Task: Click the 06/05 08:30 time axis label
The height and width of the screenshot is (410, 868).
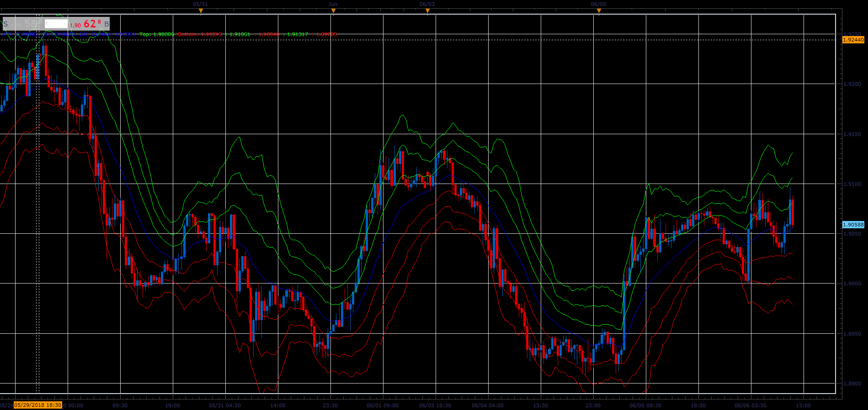Action: (x=645, y=405)
